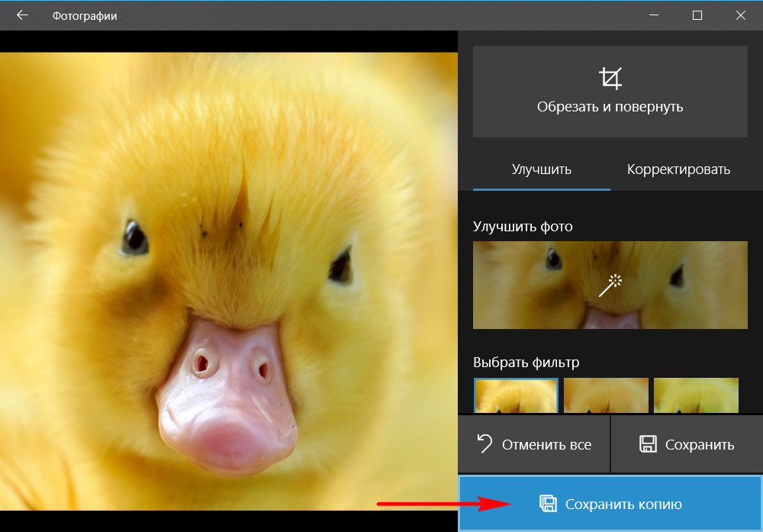Click the crop icon above Обрезать и повернуть
Image resolution: width=763 pixels, height=532 pixels.
coord(610,79)
